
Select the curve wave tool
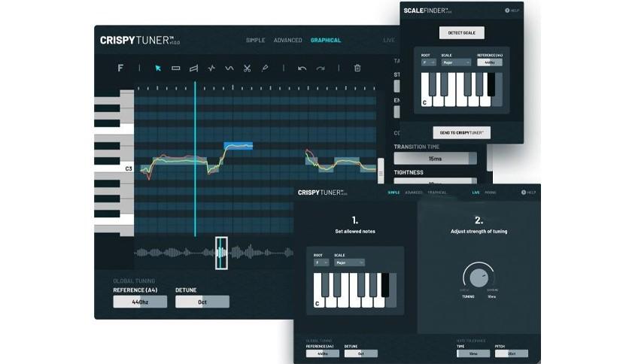[x=229, y=68]
